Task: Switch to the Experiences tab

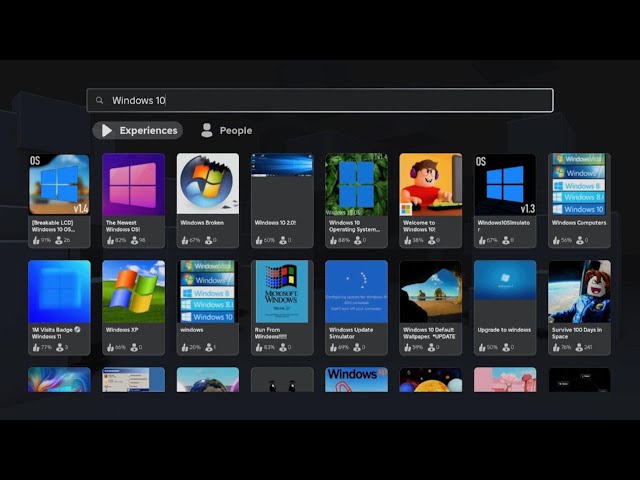Action: click(x=138, y=130)
